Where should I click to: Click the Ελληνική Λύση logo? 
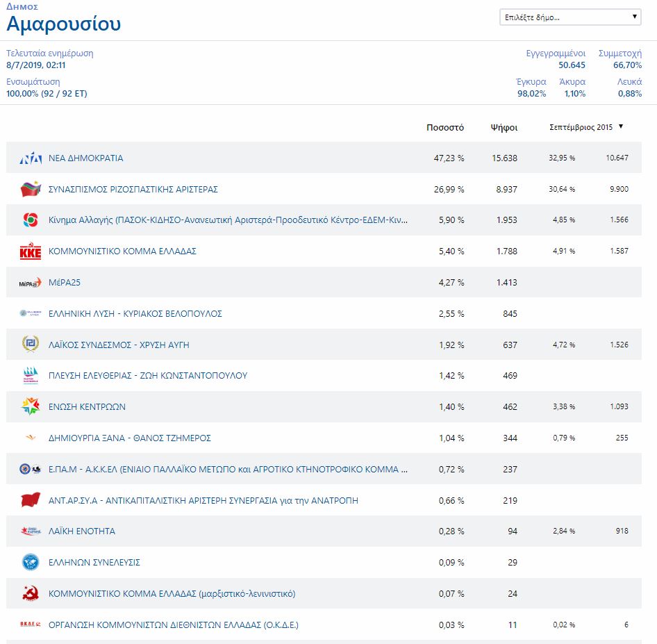coord(31,313)
